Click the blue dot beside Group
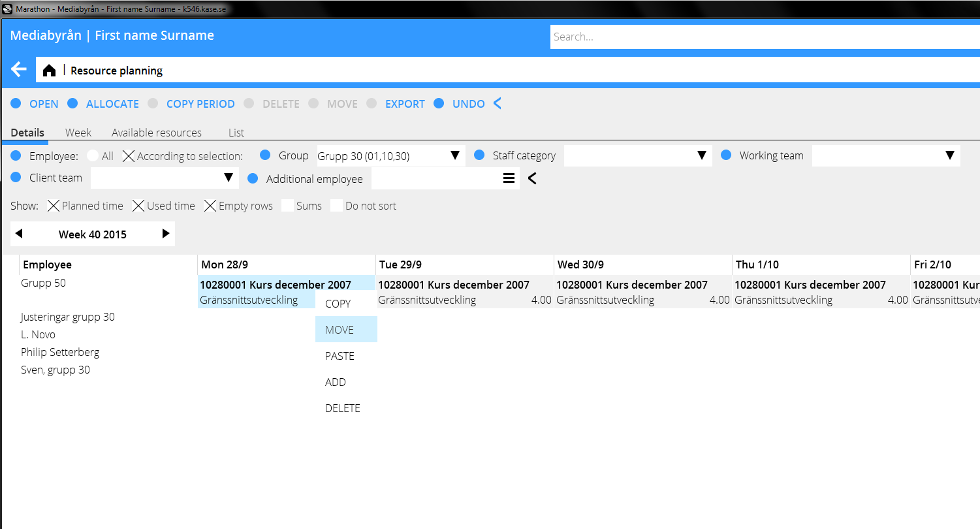Screen dimensions: 980x529 pyautogui.click(x=265, y=155)
